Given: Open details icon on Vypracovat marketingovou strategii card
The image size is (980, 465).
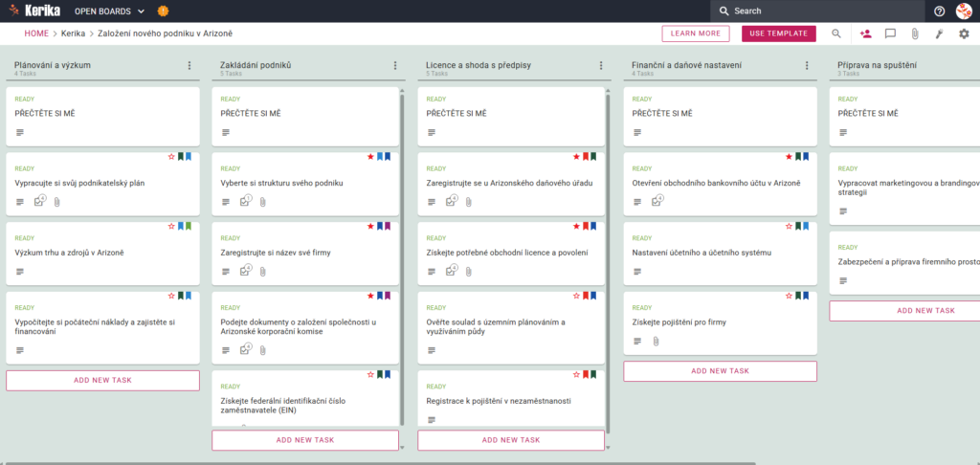Looking at the screenshot, I should (x=843, y=211).
